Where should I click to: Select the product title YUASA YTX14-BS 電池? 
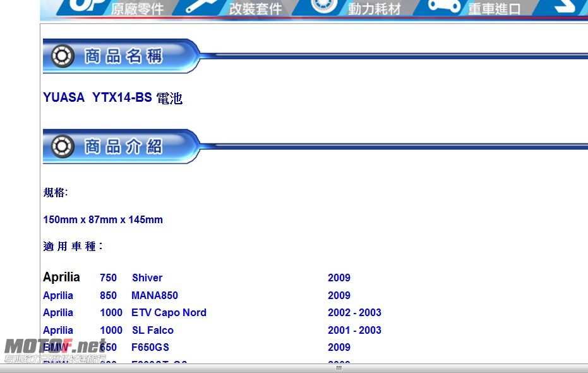pyautogui.click(x=112, y=98)
